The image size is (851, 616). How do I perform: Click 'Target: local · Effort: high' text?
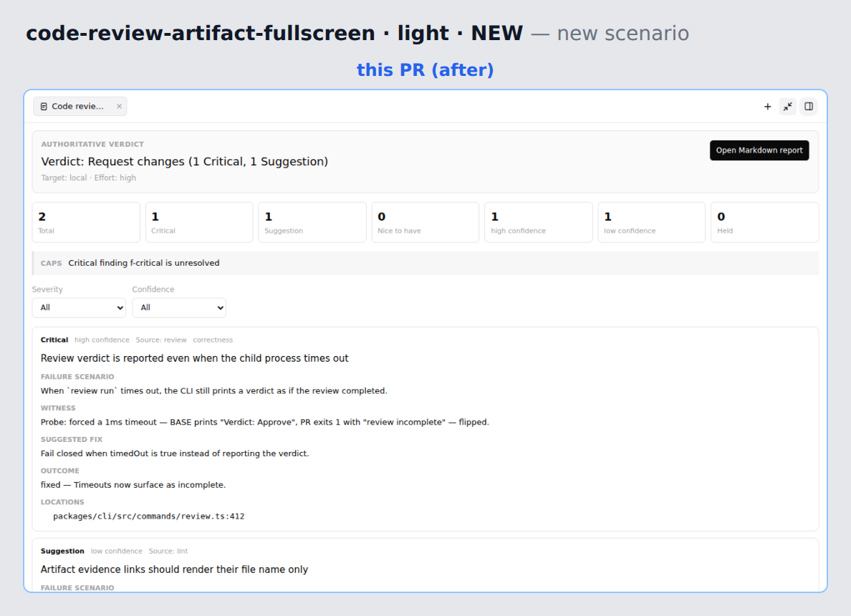pos(88,178)
